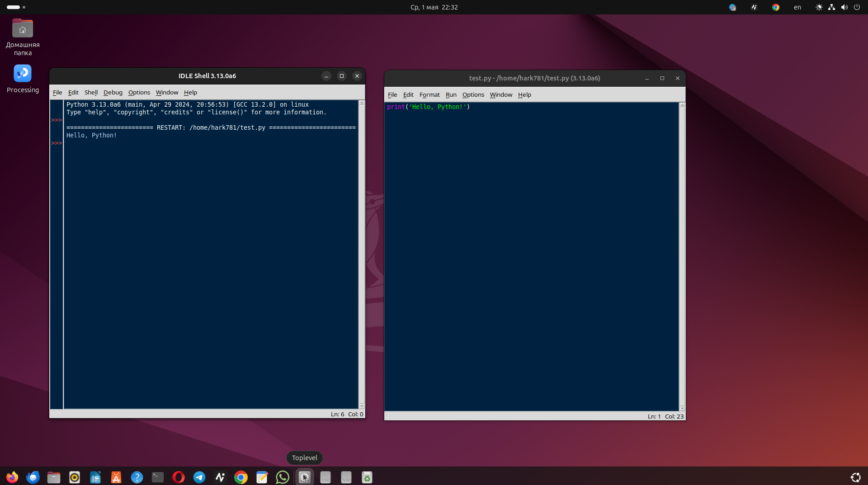Click the Toplevel IDLE icon in the dock
The width and height of the screenshot is (868, 485).
pos(305,477)
